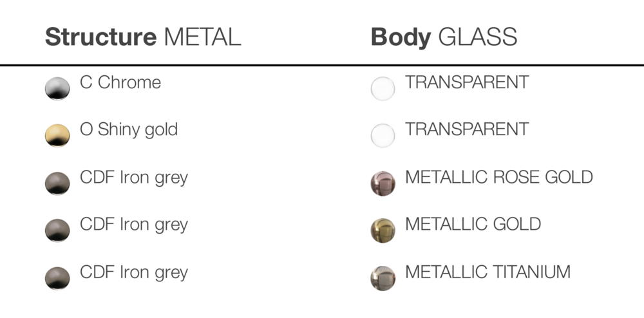Viewport: 644px width, 318px height.
Task: Pick the O Shiny gold swatch
Action: [x=57, y=135]
